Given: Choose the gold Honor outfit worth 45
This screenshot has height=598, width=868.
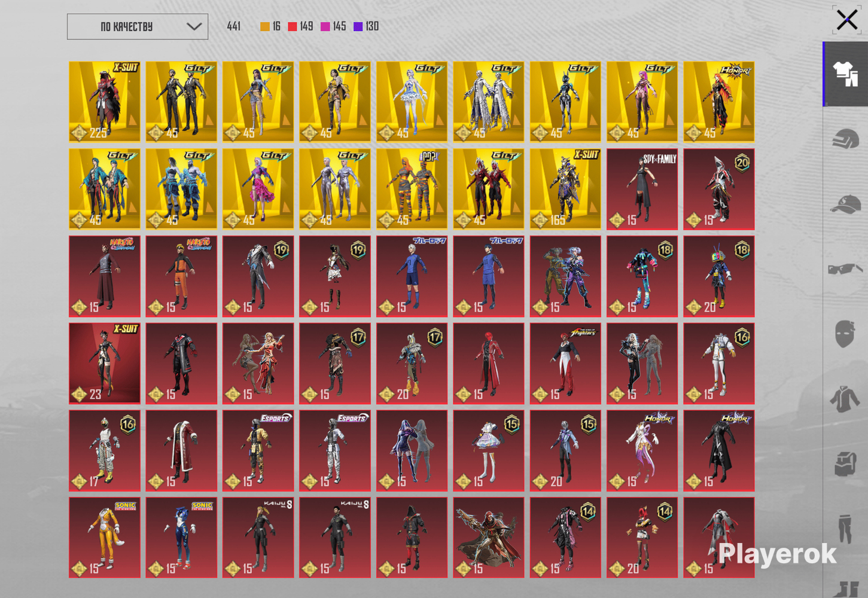Looking at the screenshot, I should [719, 102].
